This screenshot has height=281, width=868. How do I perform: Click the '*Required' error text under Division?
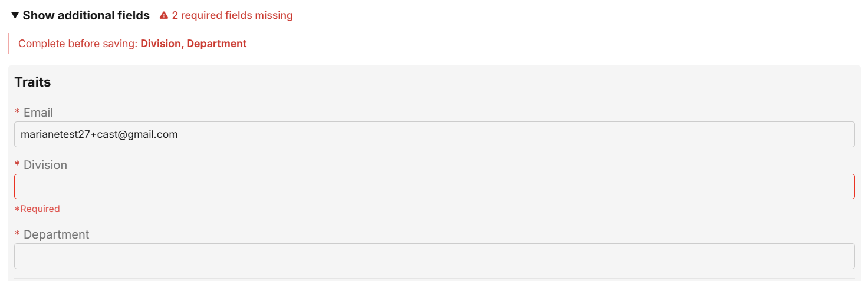37,209
